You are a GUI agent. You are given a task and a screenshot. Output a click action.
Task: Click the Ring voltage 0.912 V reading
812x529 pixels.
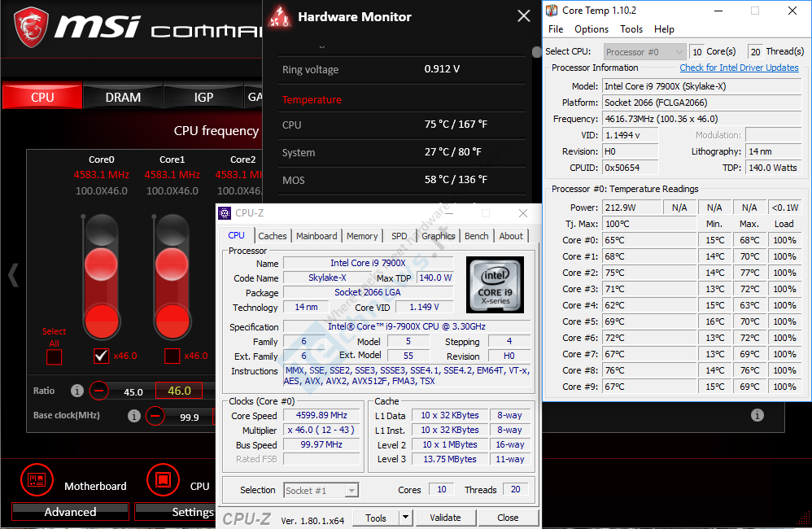[442, 69]
